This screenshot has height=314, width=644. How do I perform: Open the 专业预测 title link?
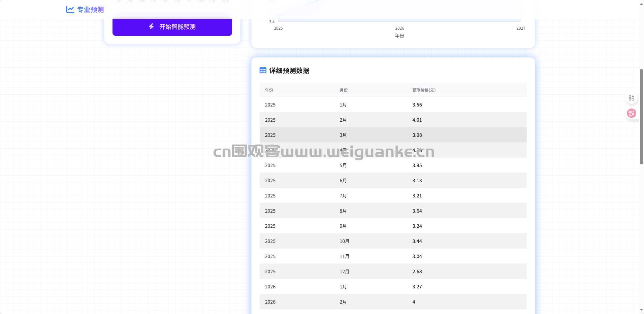90,10
